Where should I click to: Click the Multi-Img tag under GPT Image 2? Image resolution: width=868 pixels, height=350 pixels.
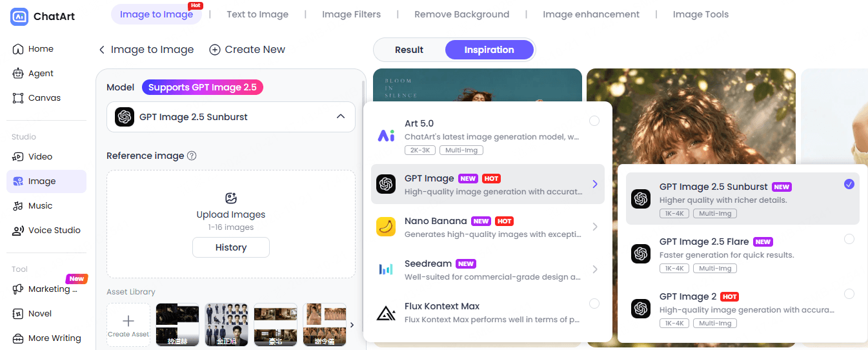pos(715,324)
